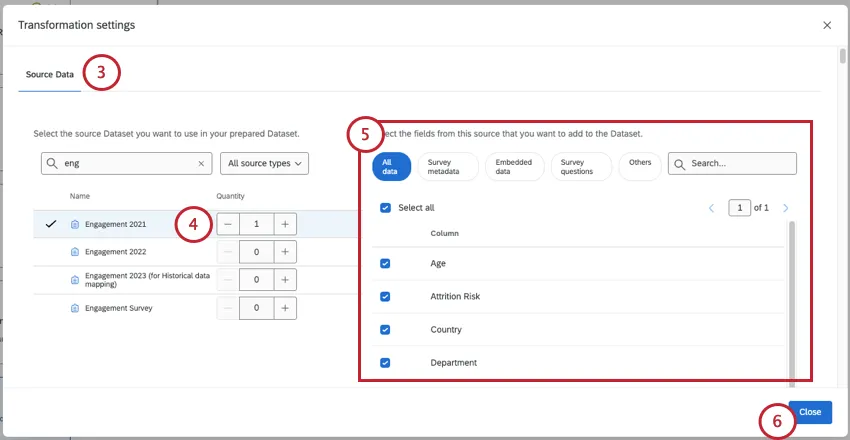Image resolution: width=850 pixels, height=440 pixels.
Task: Select the Engagement Survey dataset row
Action: click(197, 308)
